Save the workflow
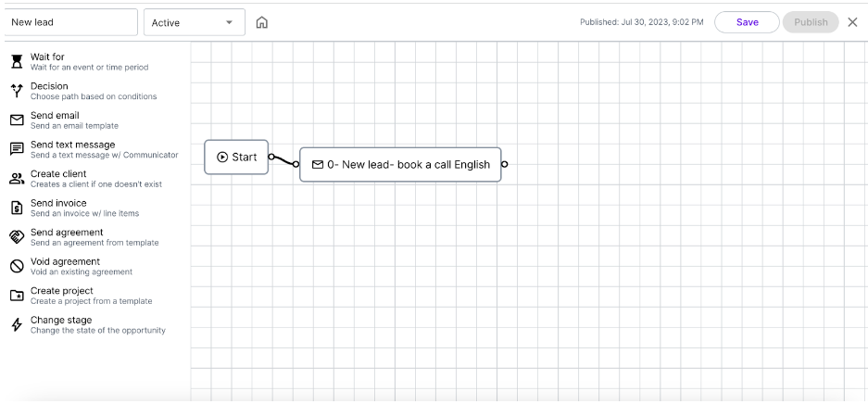 tap(747, 22)
